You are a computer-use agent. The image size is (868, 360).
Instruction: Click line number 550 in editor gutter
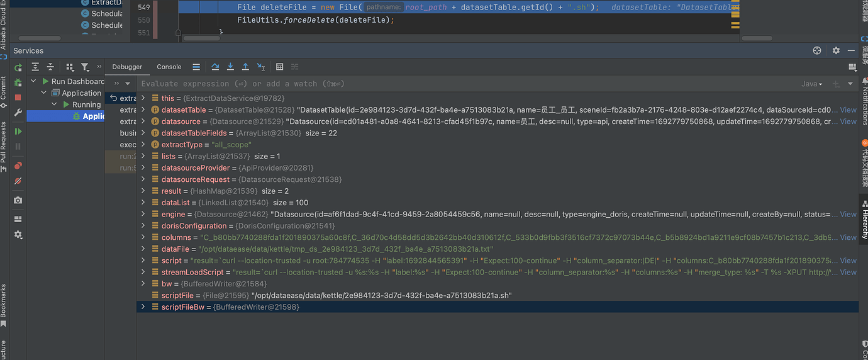[143, 20]
